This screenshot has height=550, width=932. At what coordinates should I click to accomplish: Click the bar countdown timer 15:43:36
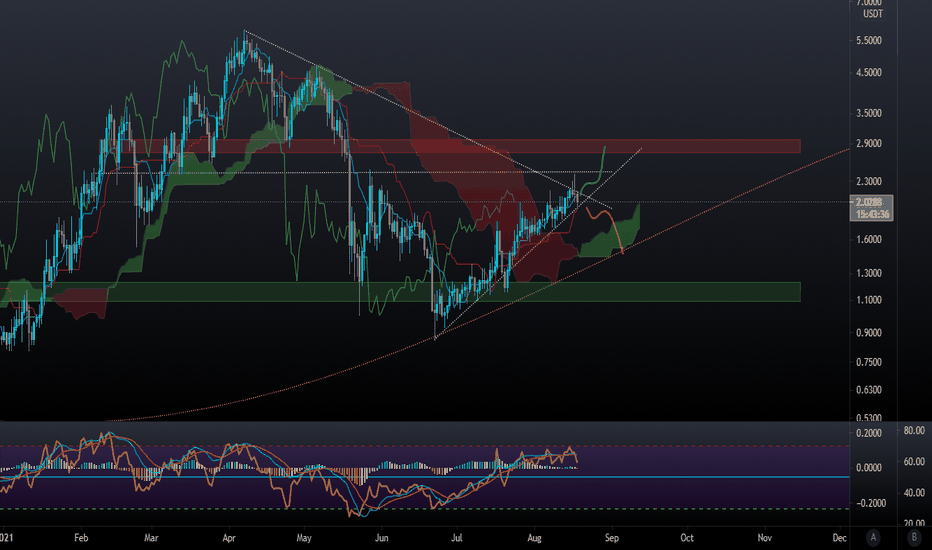[x=871, y=214]
